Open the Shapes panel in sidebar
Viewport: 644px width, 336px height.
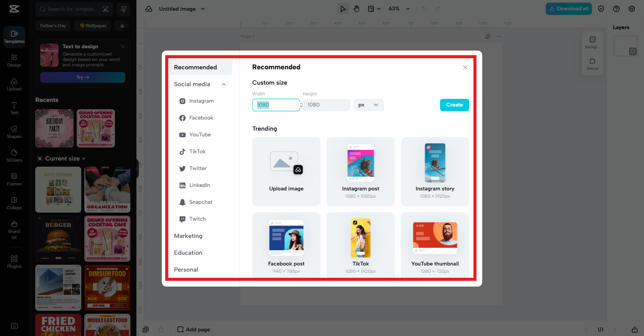[14, 132]
